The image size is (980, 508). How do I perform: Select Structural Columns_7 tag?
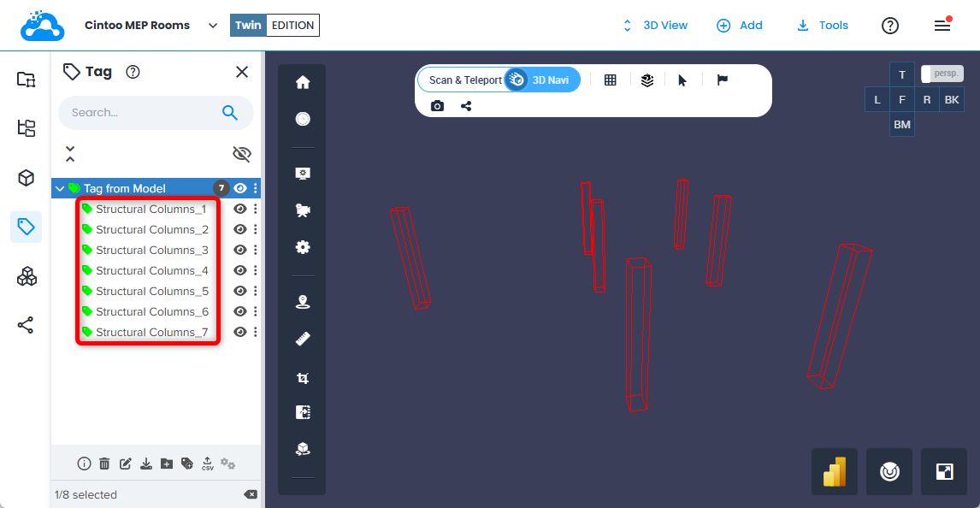tap(152, 333)
